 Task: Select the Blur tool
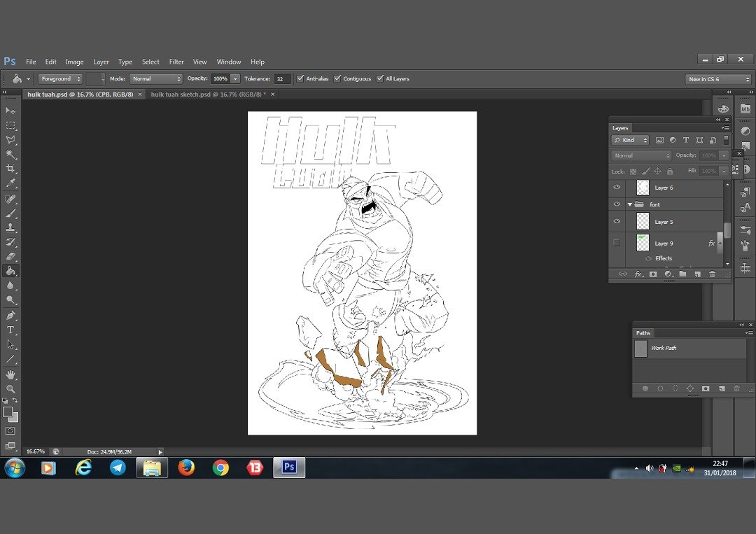point(10,286)
